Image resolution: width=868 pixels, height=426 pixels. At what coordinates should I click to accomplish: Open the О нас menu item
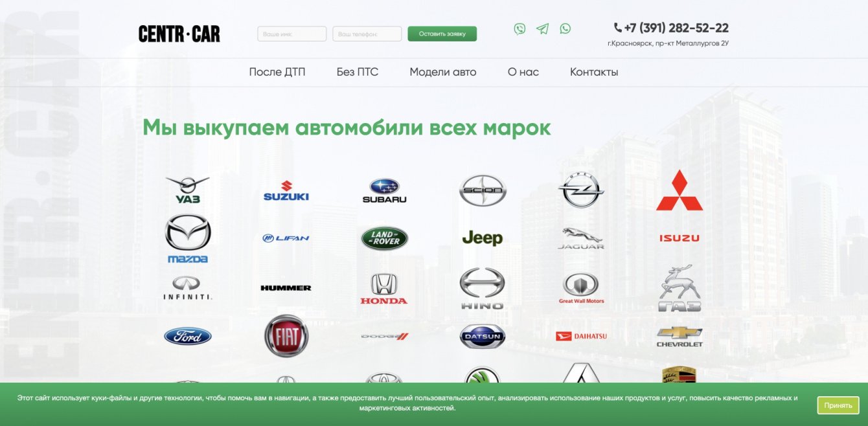click(x=523, y=72)
